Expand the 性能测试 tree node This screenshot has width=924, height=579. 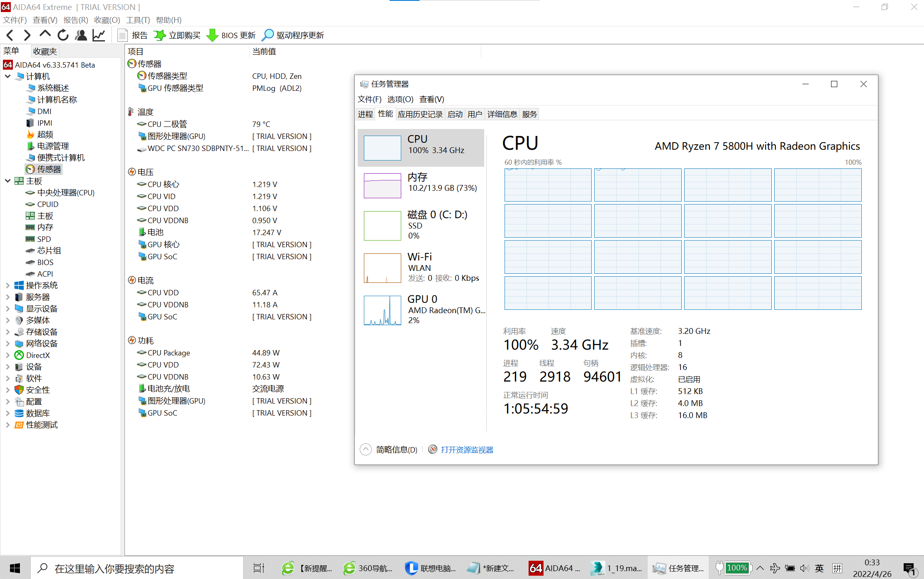7,425
